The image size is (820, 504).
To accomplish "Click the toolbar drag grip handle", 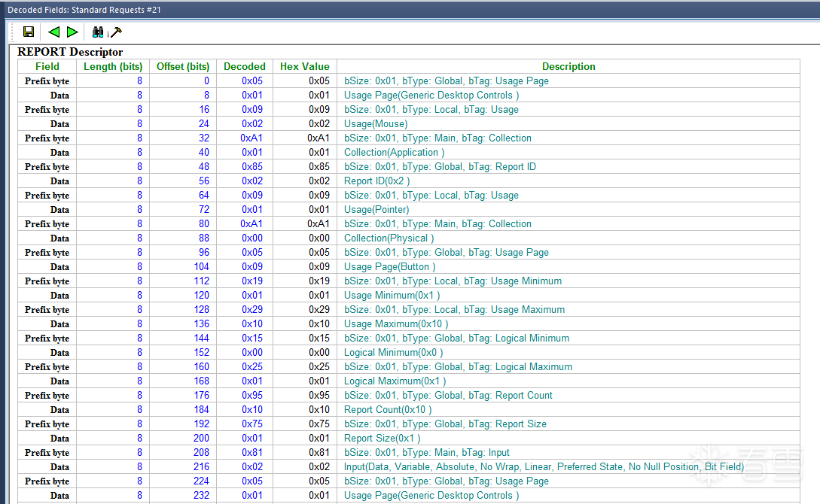I will [13, 32].
